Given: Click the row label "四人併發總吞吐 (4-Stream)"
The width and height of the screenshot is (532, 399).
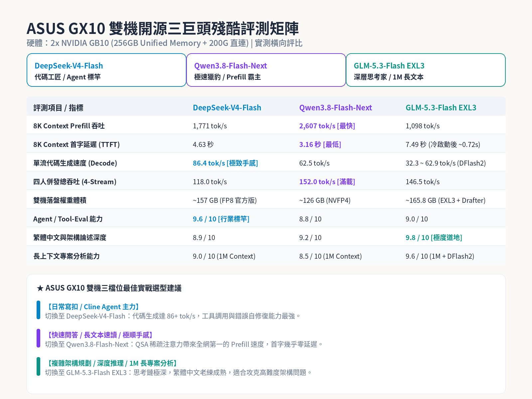Looking at the screenshot, I should coord(75,182).
